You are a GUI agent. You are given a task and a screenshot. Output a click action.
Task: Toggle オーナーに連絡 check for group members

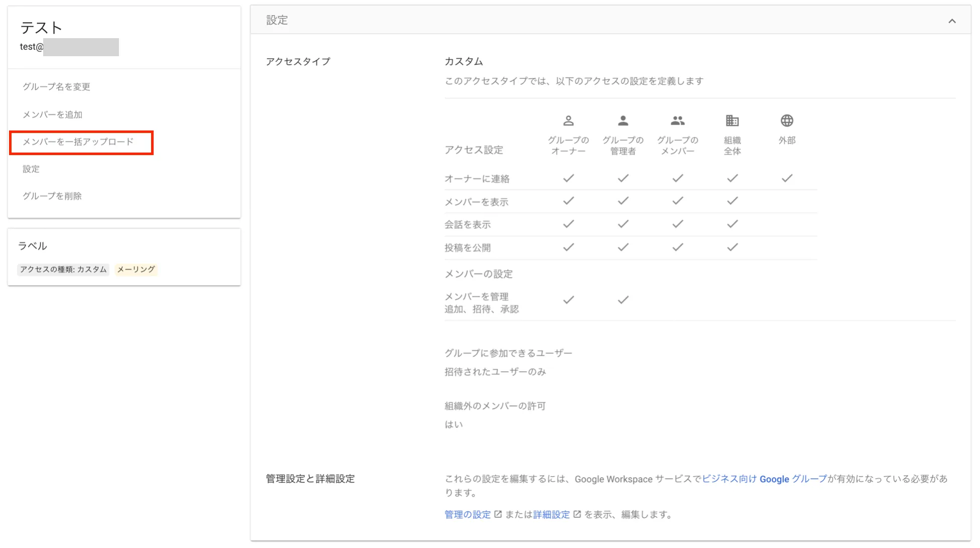[x=678, y=178]
